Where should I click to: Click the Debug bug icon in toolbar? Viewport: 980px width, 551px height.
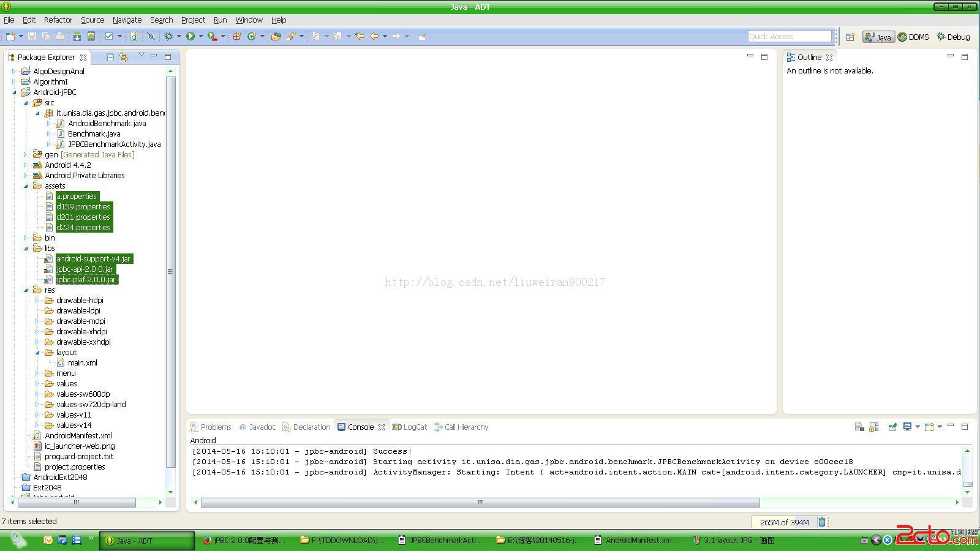[168, 37]
